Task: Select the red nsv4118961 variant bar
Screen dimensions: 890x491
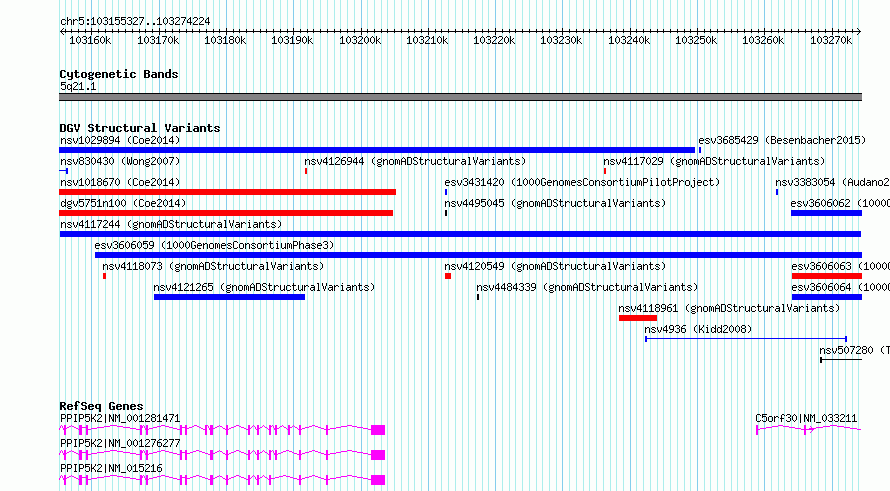Action: tap(638, 318)
